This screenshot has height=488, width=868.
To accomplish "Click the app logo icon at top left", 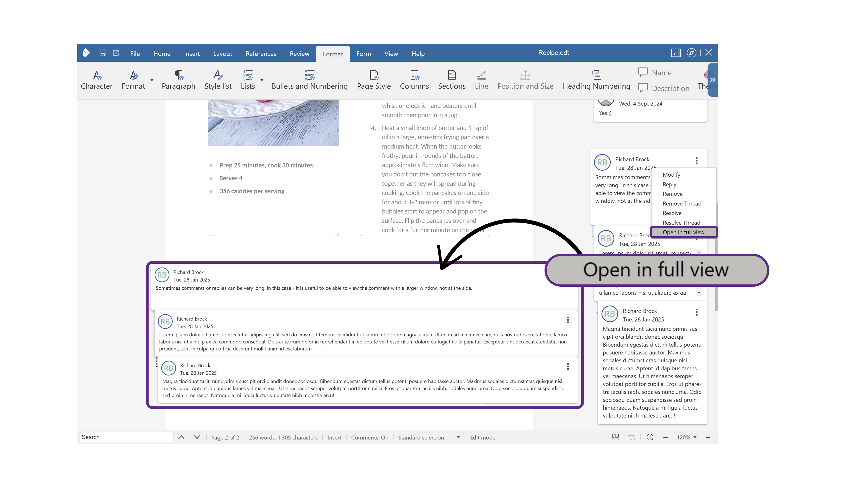I will pyautogui.click(x=86, y=53).
